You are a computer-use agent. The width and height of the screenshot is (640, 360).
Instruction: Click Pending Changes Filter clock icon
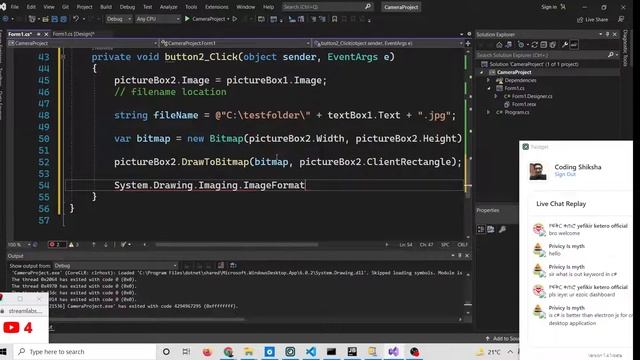[521, 44]
